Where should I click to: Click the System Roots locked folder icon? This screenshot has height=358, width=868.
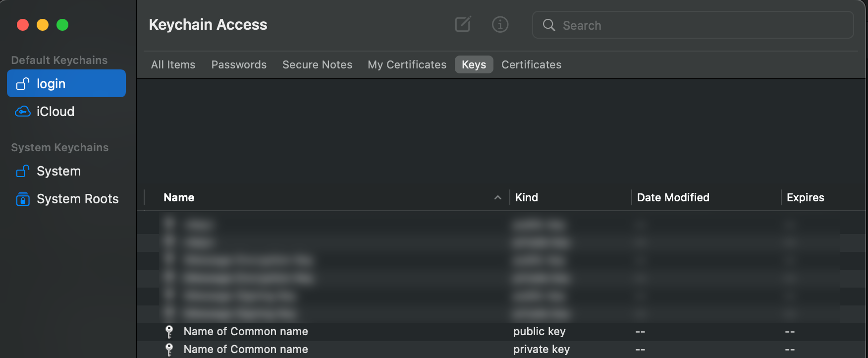[x=23, y=199]
